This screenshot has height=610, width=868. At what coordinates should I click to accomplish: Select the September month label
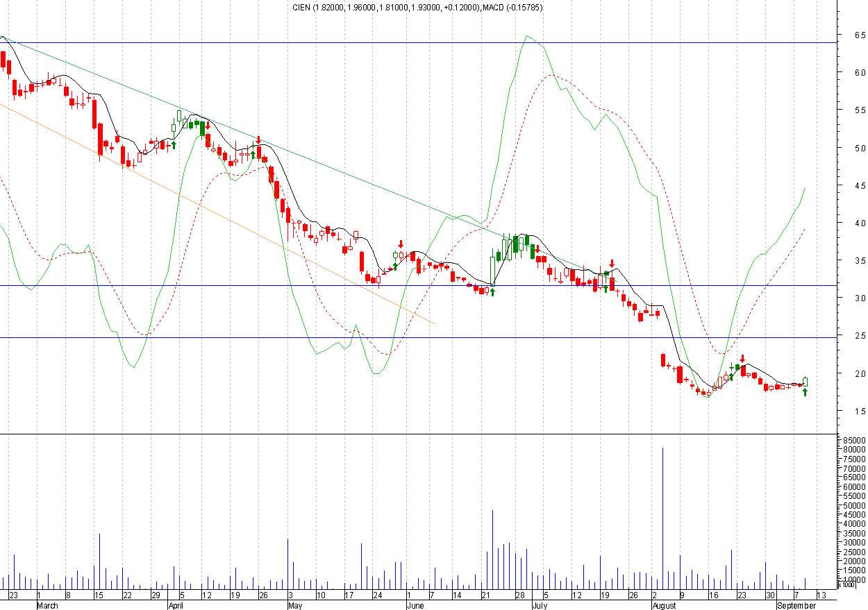pos(796,605)
